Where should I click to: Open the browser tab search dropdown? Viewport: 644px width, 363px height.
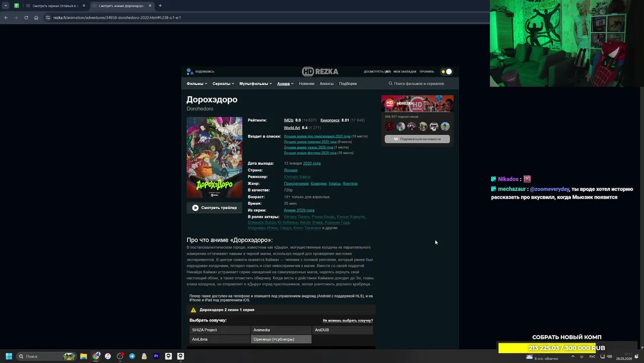6,6
